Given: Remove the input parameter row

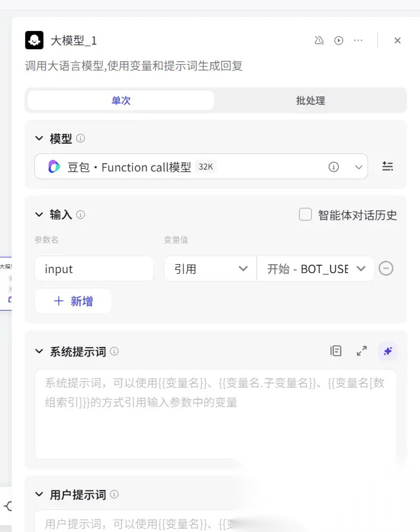Looking at the screenshot, I should (386, 269).
